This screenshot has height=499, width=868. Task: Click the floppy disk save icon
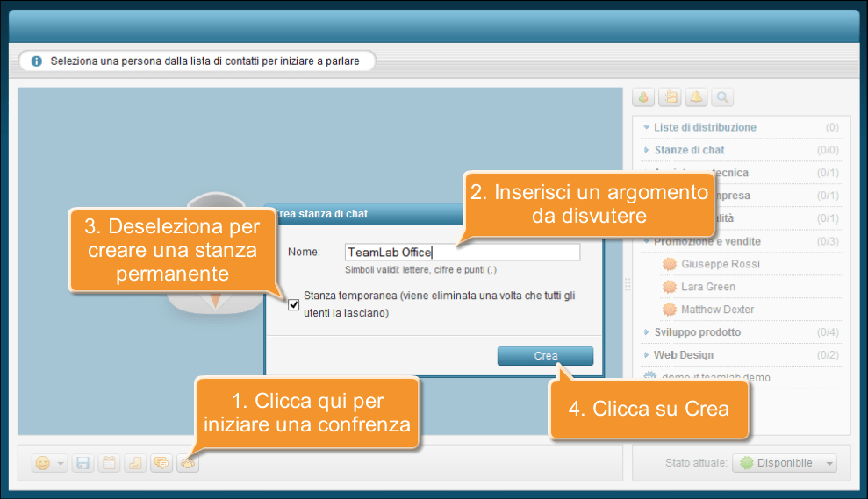(83, 463)
